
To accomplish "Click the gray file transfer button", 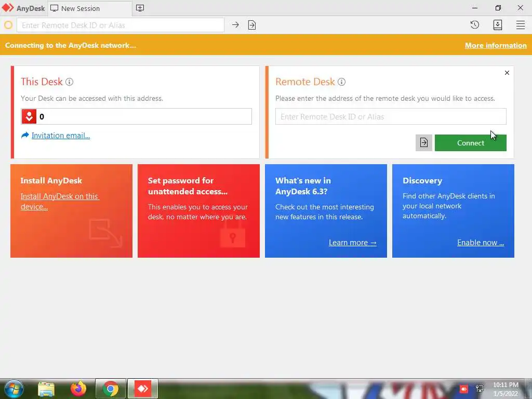I will pos(424,143).
